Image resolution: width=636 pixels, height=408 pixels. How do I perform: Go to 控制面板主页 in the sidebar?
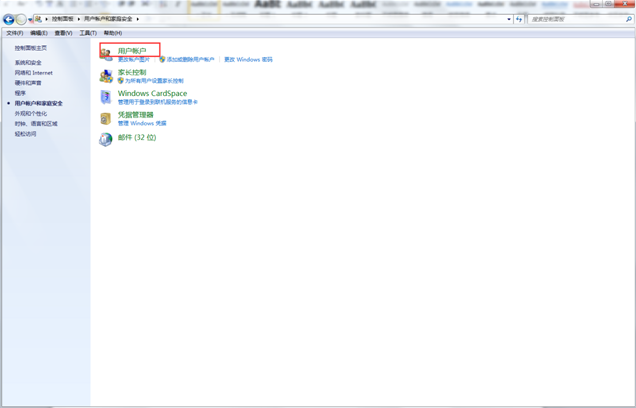coord(31,48)
